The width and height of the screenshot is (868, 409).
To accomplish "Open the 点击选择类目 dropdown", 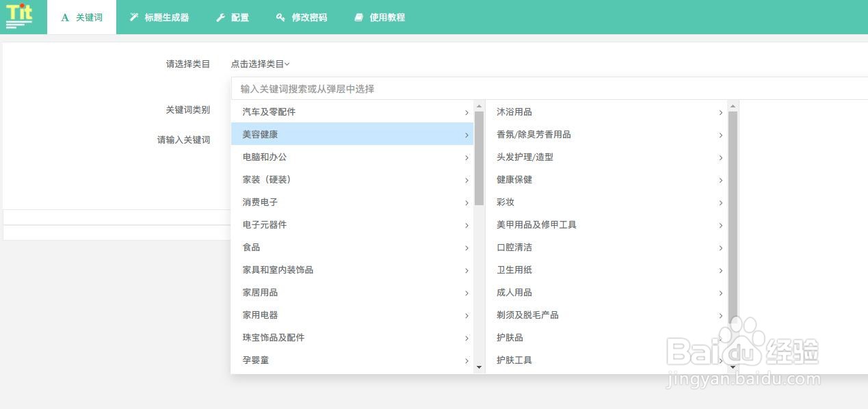I will (x=260, y=64).
